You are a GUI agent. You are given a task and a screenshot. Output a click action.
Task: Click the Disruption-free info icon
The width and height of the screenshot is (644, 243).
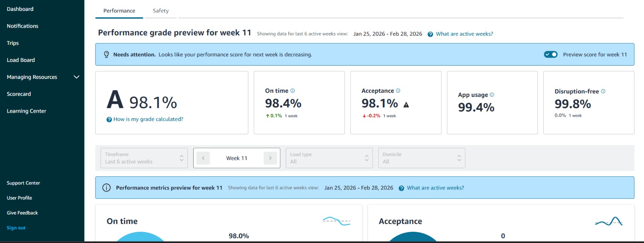pos(603,91)
